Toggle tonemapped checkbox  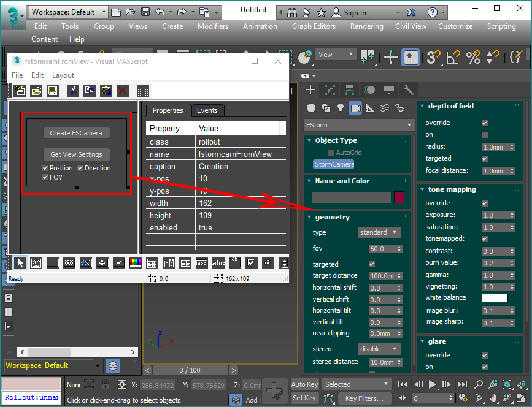coord(485,239)
